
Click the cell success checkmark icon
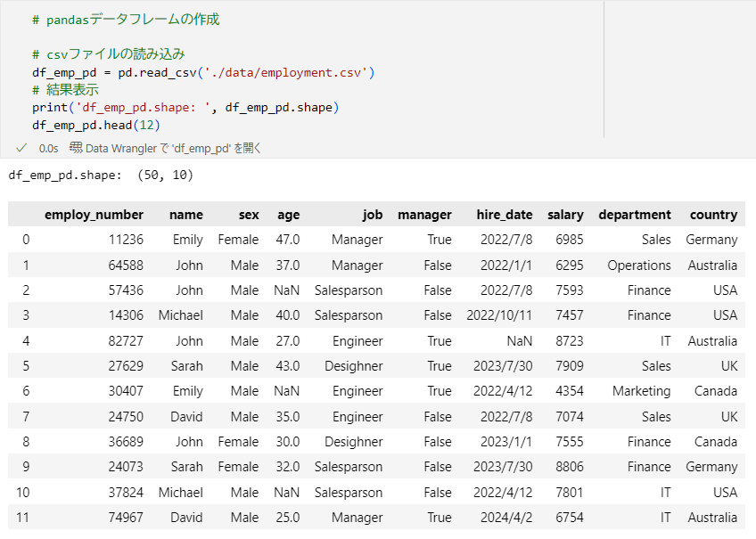[x=21, y=148]
